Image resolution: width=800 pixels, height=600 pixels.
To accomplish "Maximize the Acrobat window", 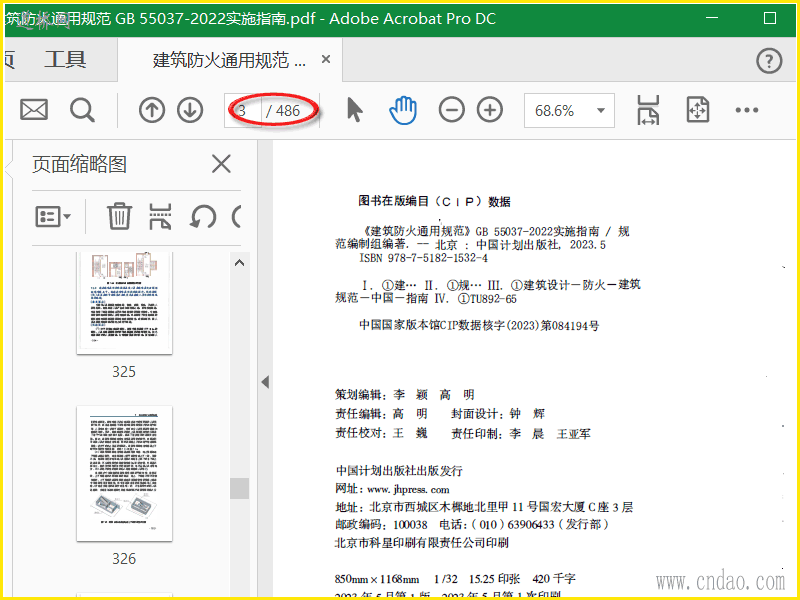I will click(x=770, y=18).
